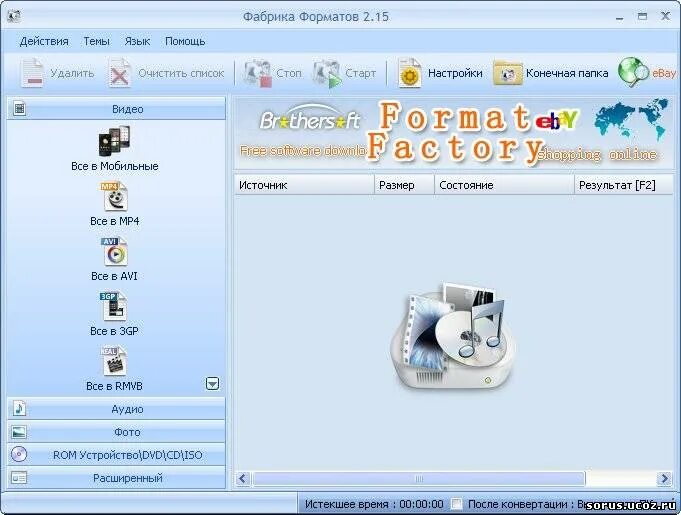Open the Конечная папка folder icon

(x=507, y=73)
